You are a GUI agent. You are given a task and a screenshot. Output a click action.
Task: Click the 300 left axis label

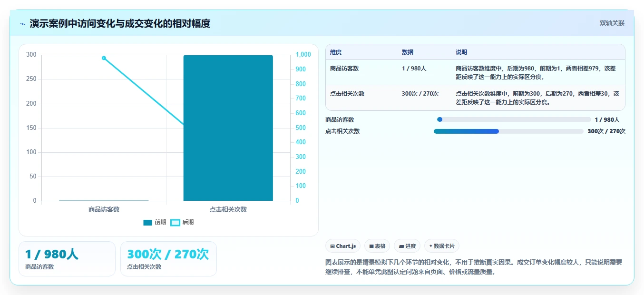click(31, 55)
